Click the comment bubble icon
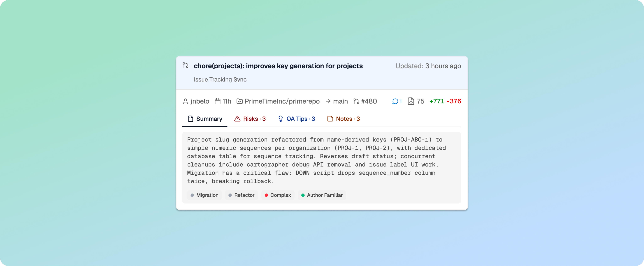644x266 pixels. point(395,101)
